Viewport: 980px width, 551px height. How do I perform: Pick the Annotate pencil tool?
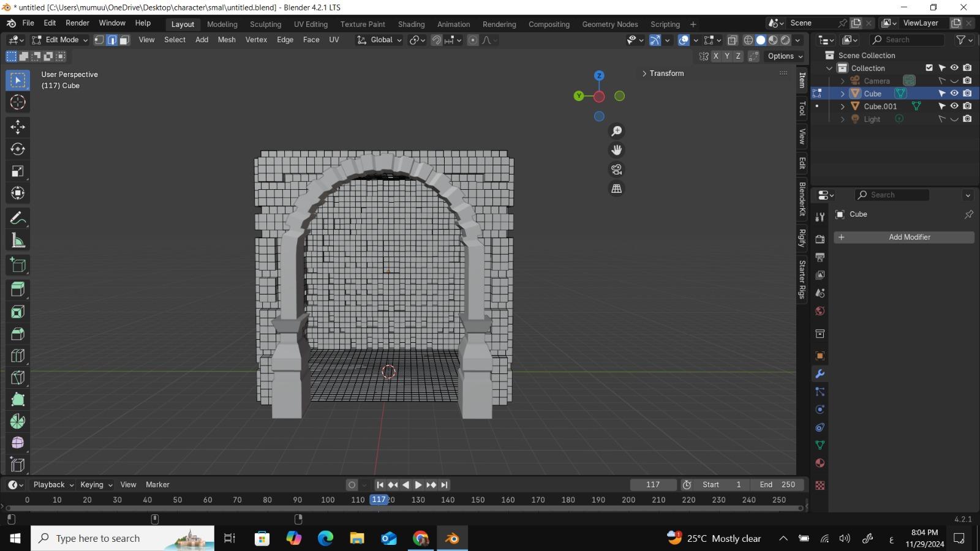tap(18, 219)
